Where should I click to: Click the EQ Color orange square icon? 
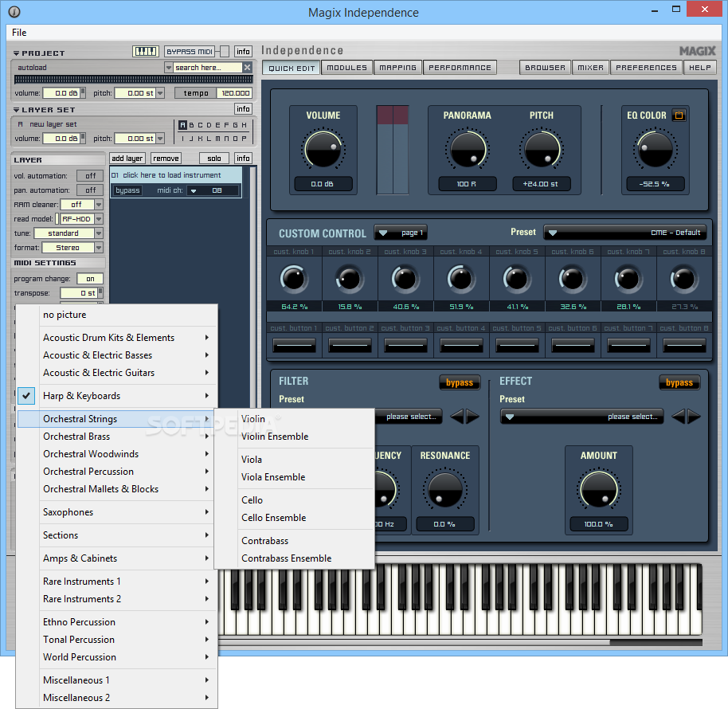pos(679,116)
